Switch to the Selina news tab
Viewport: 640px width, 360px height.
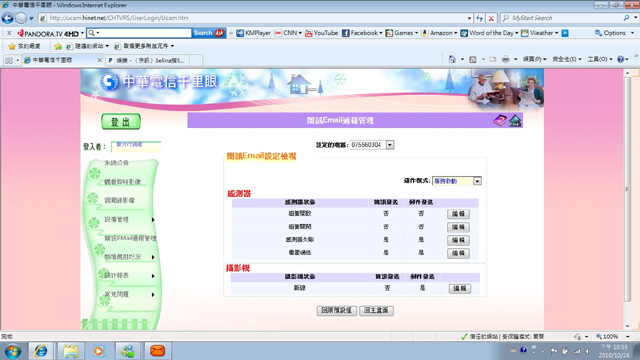(147, 60)
